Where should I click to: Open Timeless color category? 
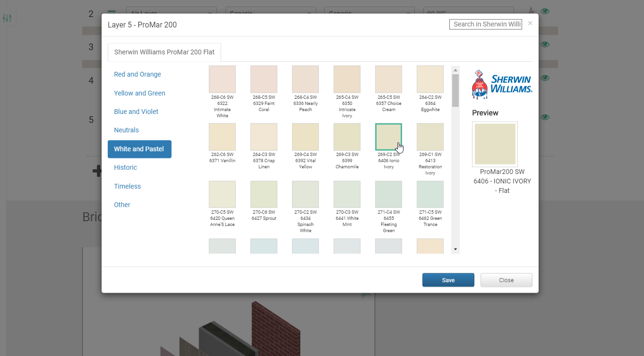(x=127, y=186)
